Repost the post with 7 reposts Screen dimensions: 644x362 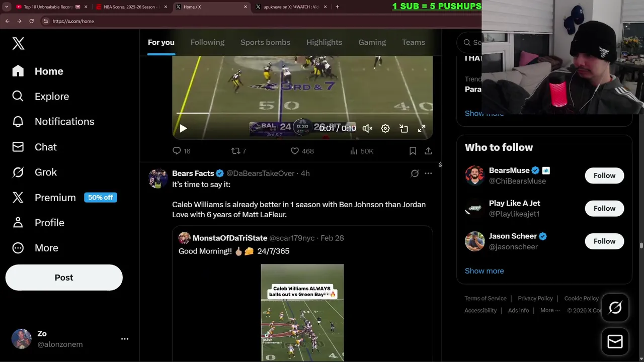pyautogui.click(x=238, y=151)
